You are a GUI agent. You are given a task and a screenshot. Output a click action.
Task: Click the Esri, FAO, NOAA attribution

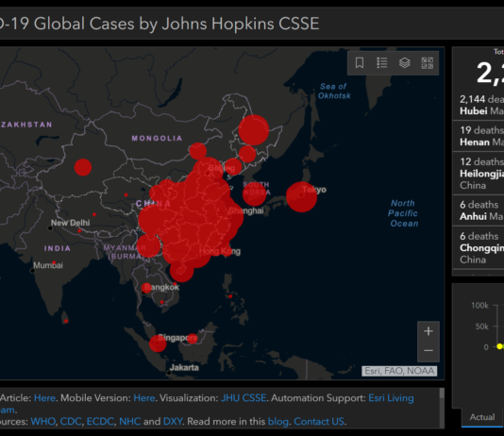tap(399, 371)
